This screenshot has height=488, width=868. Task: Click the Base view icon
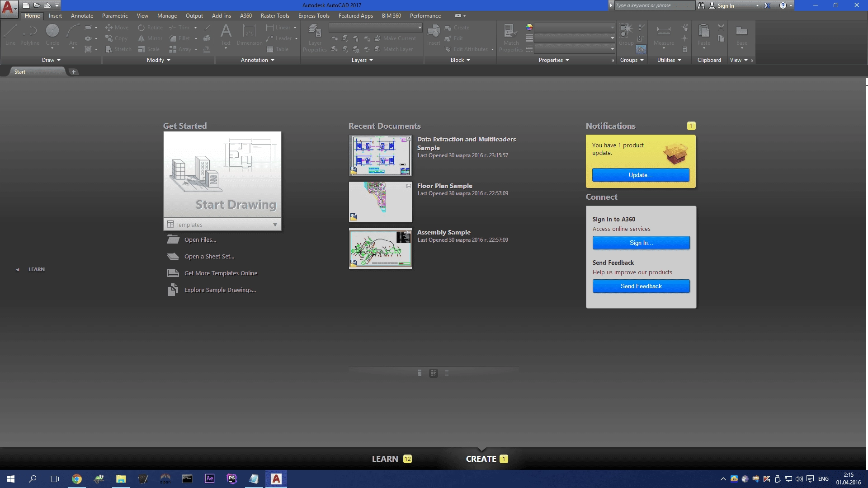pos(741,35)
